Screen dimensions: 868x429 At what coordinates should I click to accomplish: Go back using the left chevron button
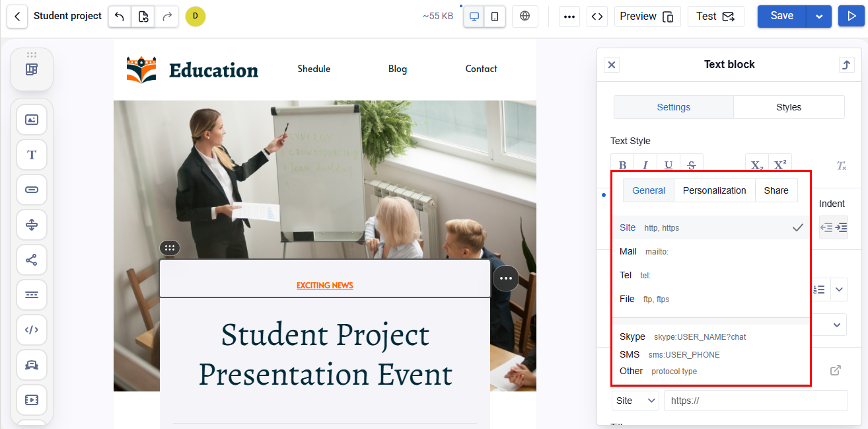17,16
